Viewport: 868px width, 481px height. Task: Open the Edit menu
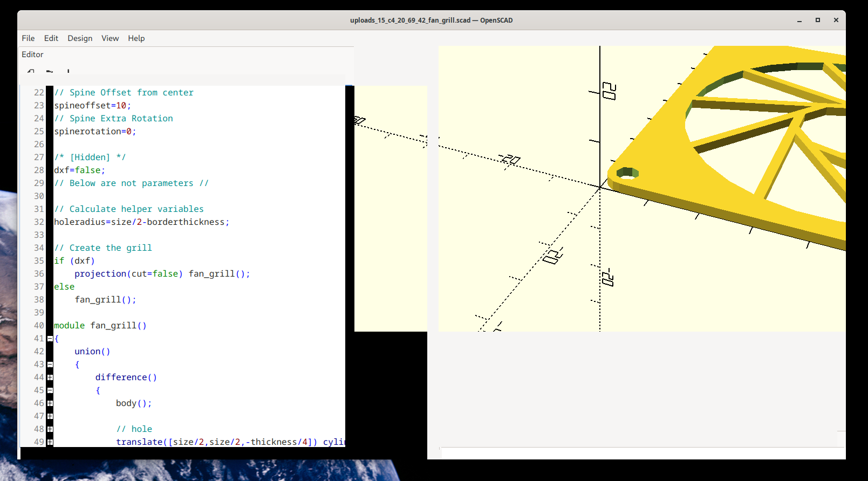(x=51, y=38)
